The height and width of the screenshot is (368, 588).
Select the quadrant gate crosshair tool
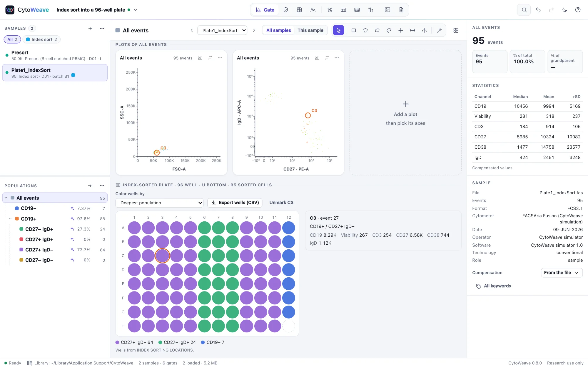tap(401, 30)
